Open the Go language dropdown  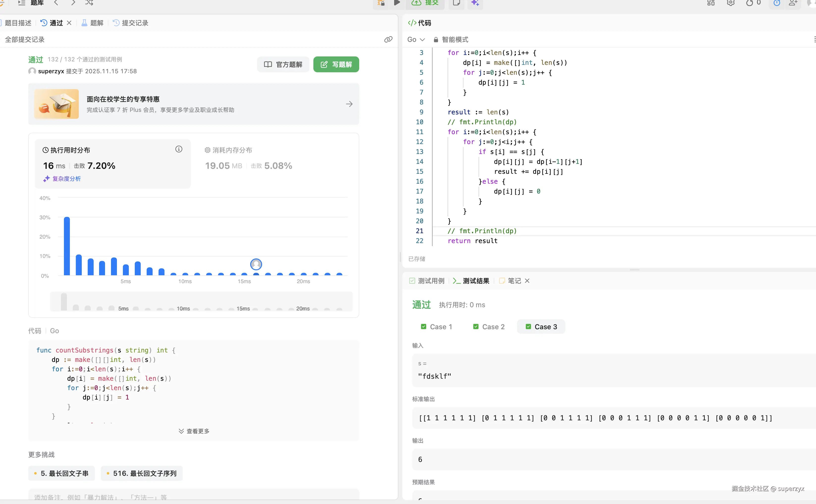click(x=416, y=40)
